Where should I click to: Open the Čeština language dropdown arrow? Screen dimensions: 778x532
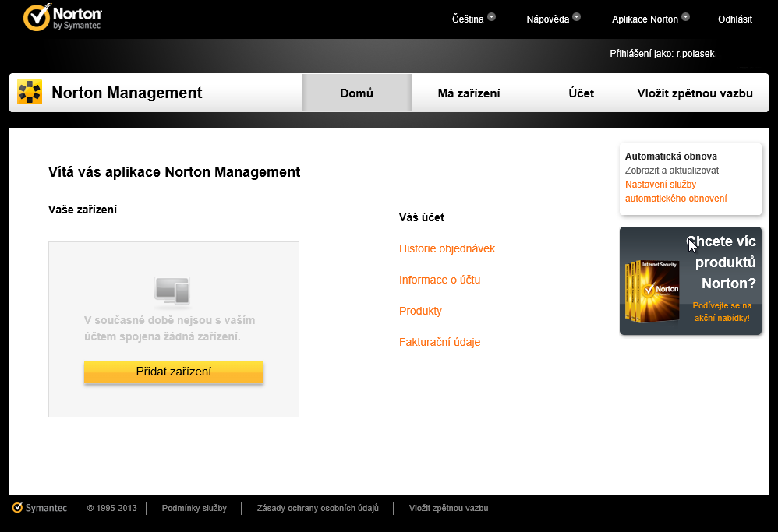tap(491, 17)
